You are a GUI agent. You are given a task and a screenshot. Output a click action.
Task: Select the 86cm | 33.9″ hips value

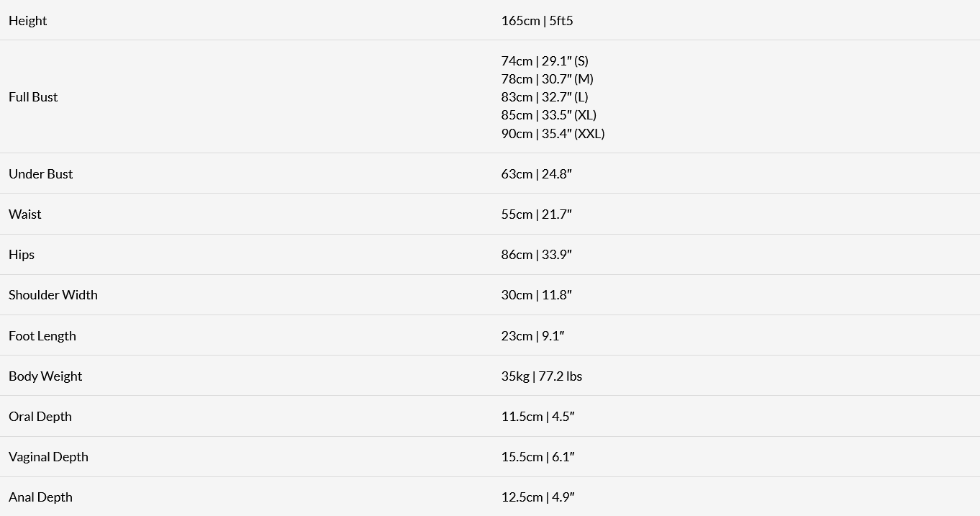point(536,255)
